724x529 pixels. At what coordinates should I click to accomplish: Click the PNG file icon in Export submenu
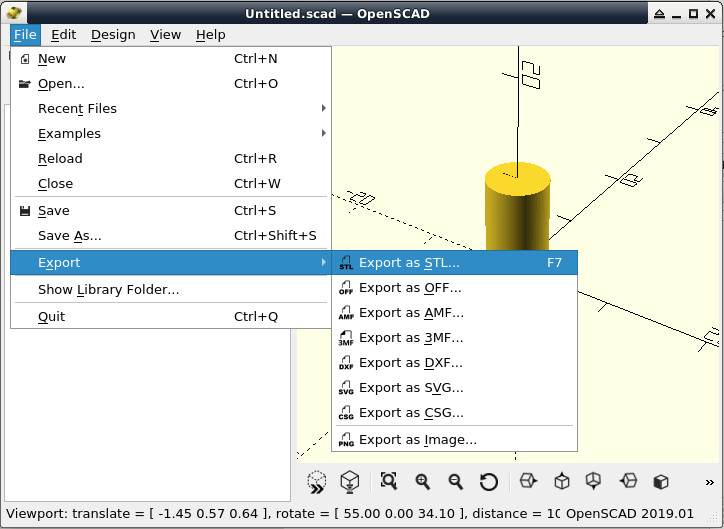[346, 439]
